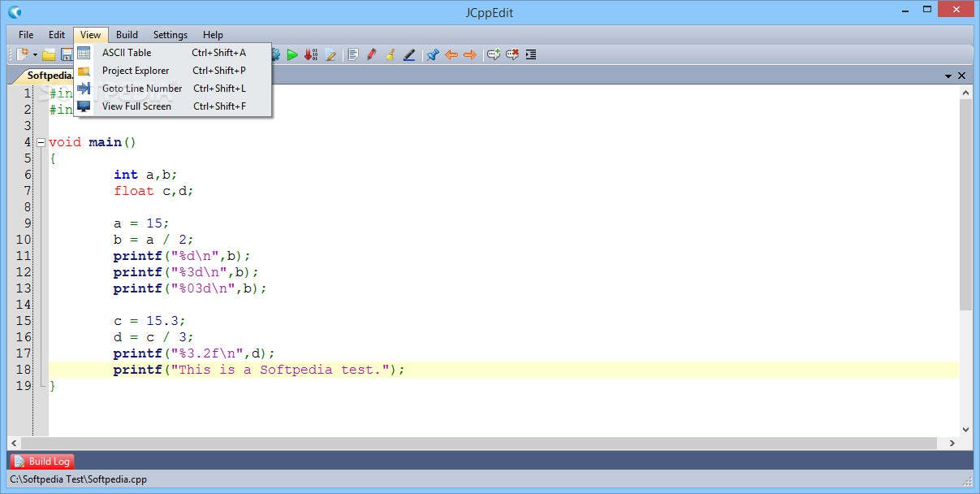
Task: Click the file path in status bar
Action: click(x=78, y=479)
